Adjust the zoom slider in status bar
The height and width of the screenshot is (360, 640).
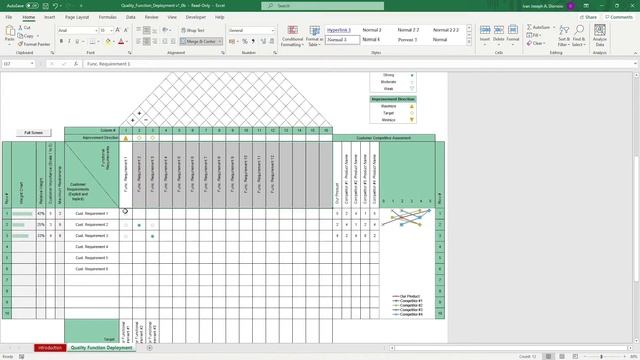[601, 357]
